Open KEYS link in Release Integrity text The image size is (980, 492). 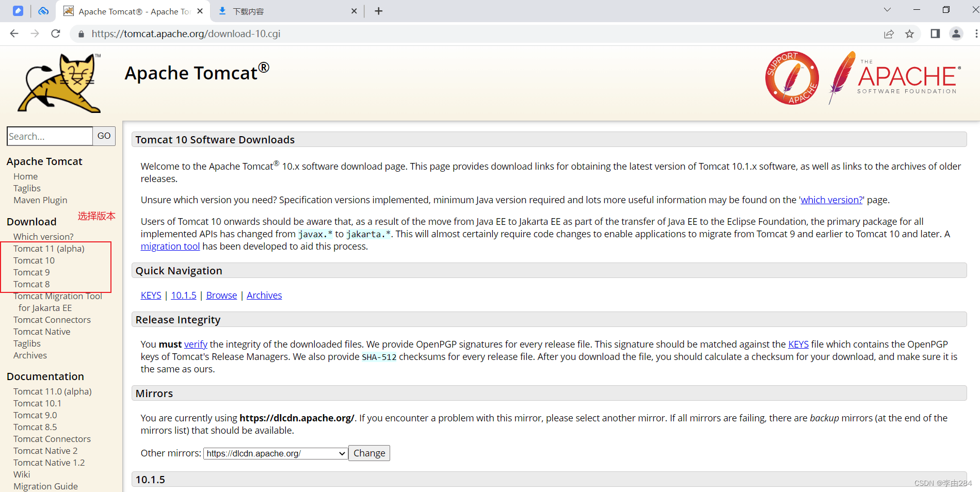click(x=798, y=345)
